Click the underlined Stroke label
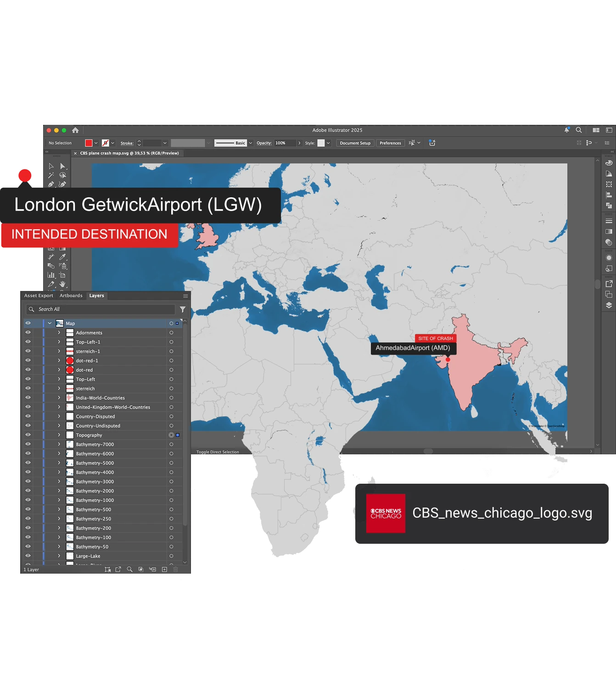The image size is (616, 687). click(127, 143)
